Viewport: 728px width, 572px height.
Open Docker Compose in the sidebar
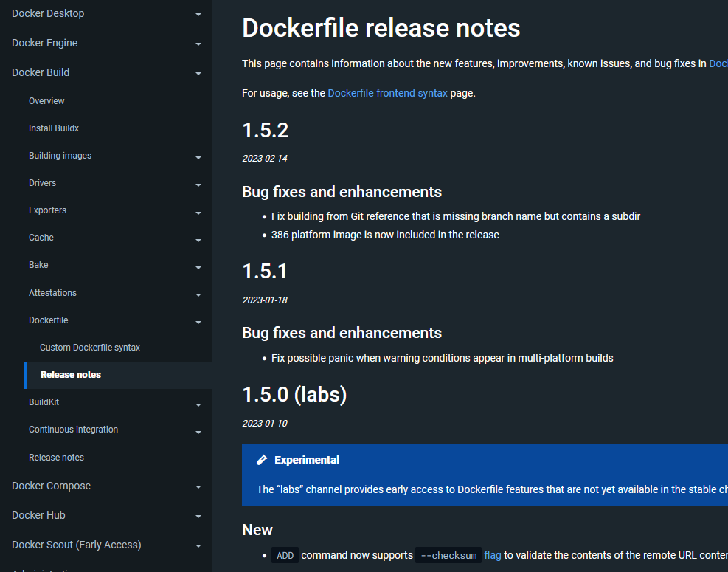(51, 486)
